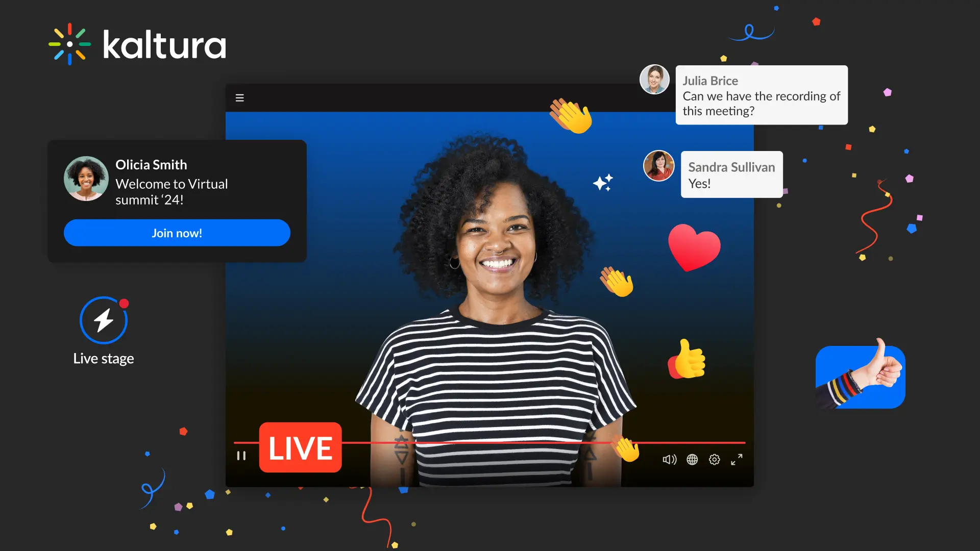Click the red LIVE badge
The height and width of the screenshot is (551, 980).
[300, 447]
